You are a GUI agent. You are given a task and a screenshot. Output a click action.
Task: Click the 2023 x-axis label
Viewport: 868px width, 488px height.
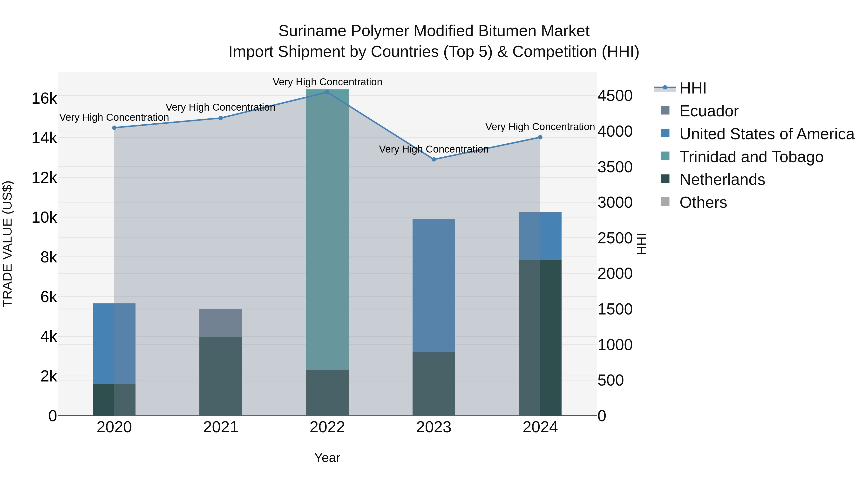(x=434, y=427)
